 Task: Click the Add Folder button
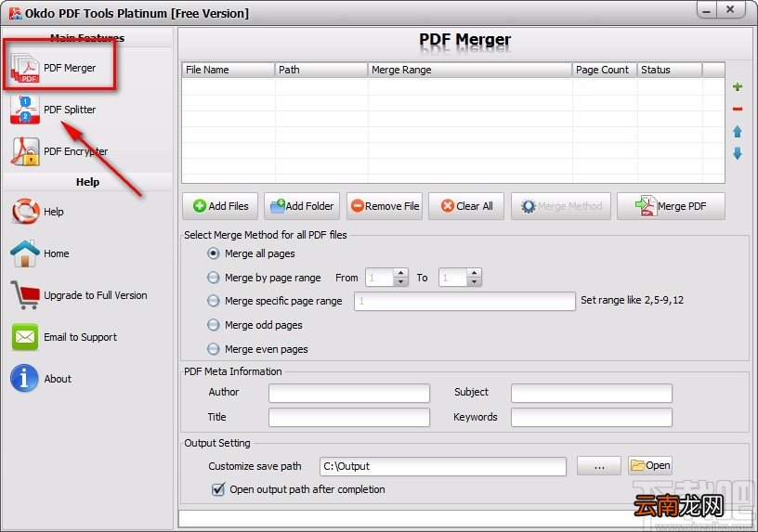click(302, 206)
